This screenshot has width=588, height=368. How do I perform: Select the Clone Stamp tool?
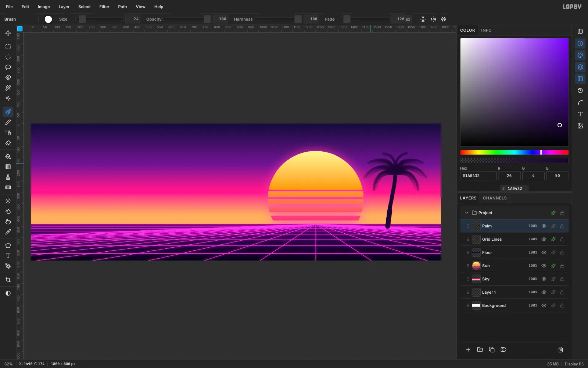point(8,177)
